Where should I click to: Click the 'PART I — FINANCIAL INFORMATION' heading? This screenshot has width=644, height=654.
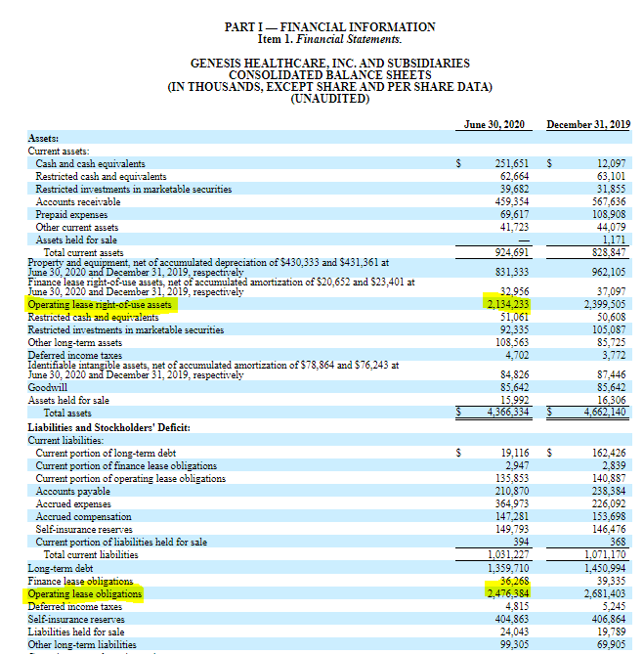(329, 27)
